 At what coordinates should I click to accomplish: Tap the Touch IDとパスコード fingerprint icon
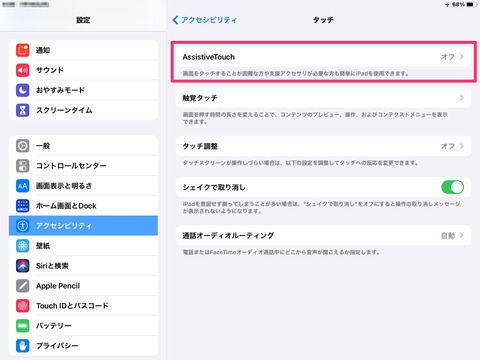click(23, 306)
